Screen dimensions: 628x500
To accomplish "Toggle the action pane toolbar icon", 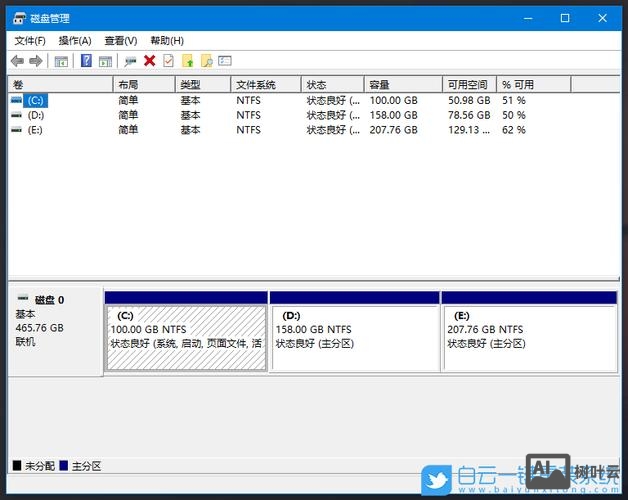I will click(x=106, y=61).
